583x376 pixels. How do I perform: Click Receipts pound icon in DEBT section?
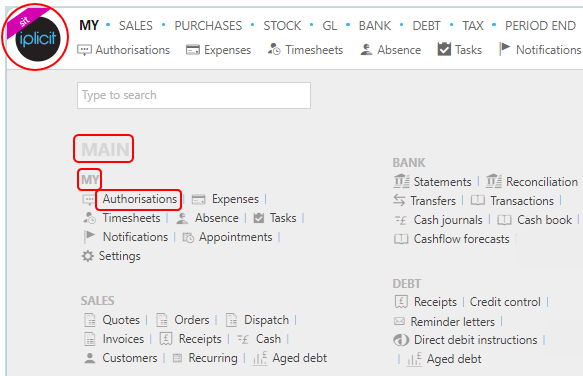pos(401,302)
